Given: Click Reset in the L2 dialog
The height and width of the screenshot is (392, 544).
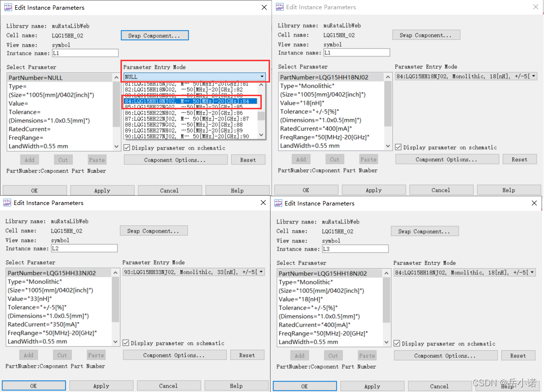Looking at the screenshot, I should (x=247, y=355).
